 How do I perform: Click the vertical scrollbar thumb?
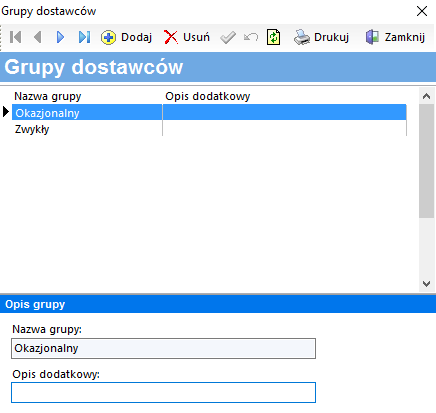click(x=426, y=161)
